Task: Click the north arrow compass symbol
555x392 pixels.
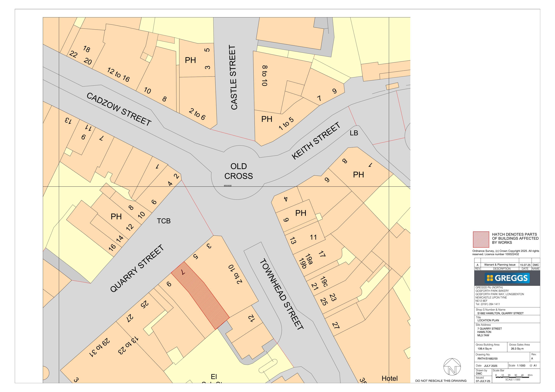Action: click(452, 367)
